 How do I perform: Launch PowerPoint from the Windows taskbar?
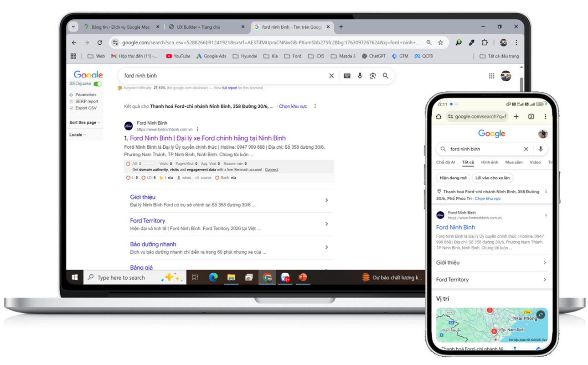303,277
